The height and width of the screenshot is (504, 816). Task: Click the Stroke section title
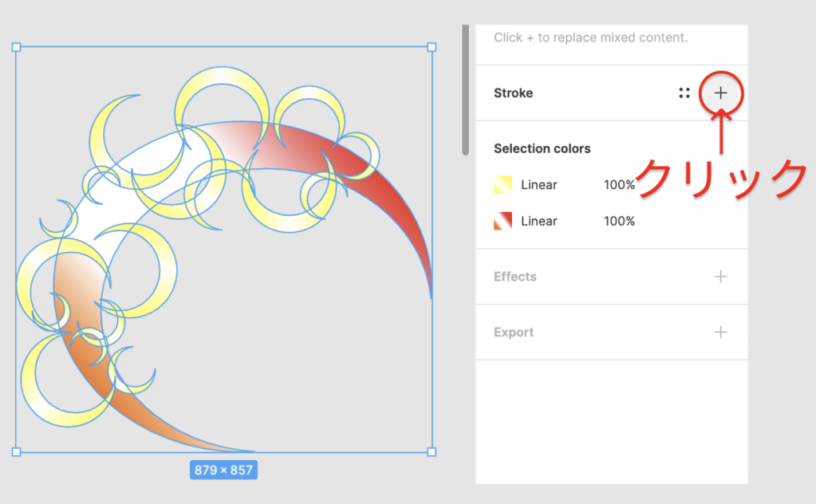click(x=513, y=93)
